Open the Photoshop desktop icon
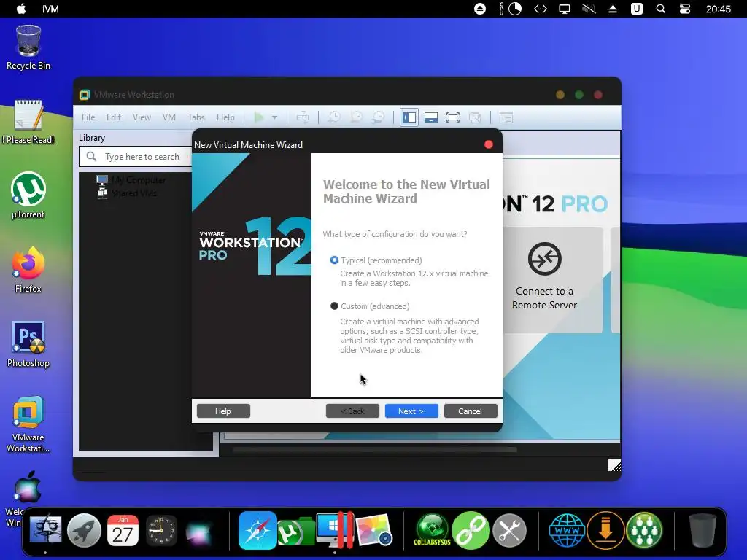 pyautogui.click(x=28, y=344)
